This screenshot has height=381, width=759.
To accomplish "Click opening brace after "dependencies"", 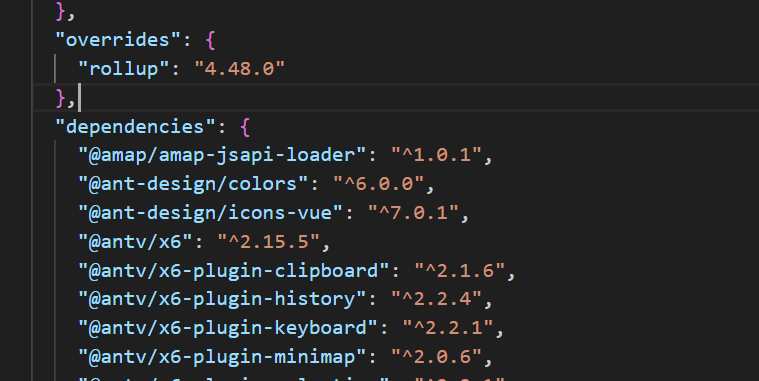I will click(245, 127).
